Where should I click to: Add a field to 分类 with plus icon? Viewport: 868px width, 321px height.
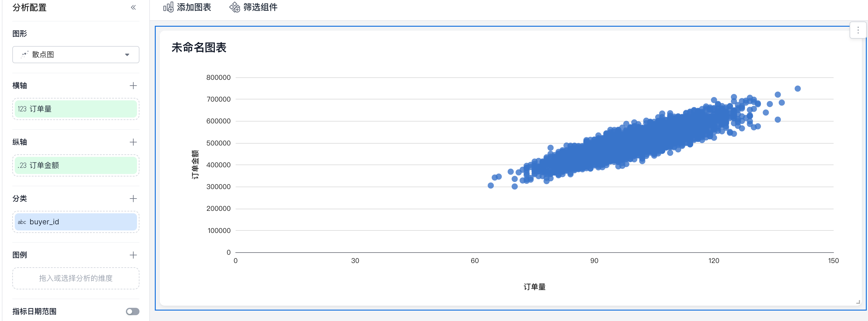point(133,198)
